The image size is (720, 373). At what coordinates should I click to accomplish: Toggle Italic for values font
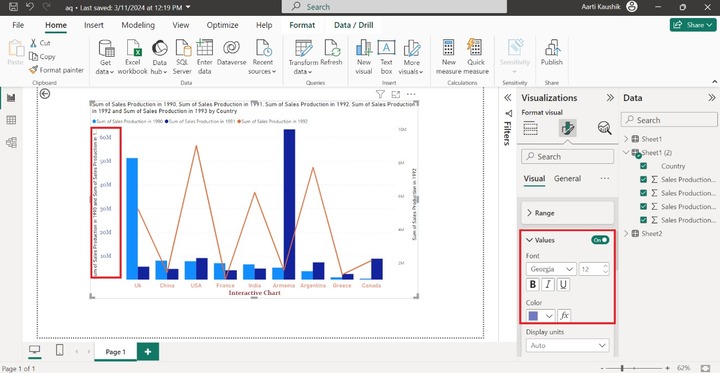point(548,284)
